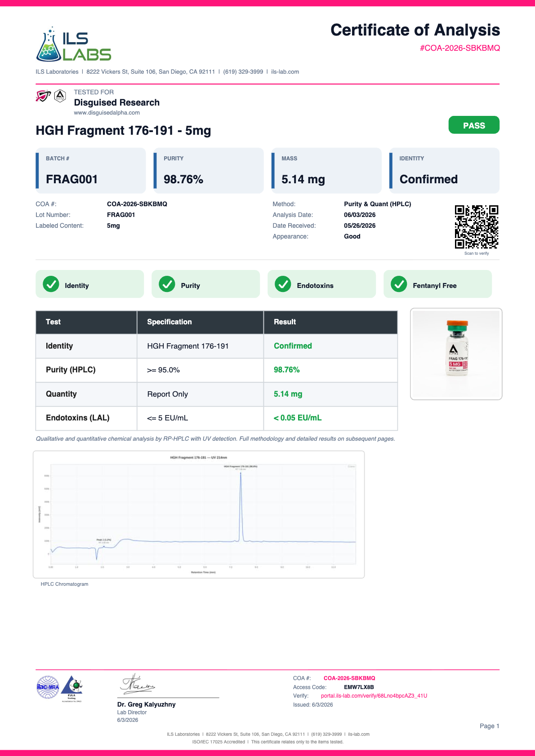Open the portal.ils-lab.com verify link
535x756 pixels.
click(x=374, y=696)
